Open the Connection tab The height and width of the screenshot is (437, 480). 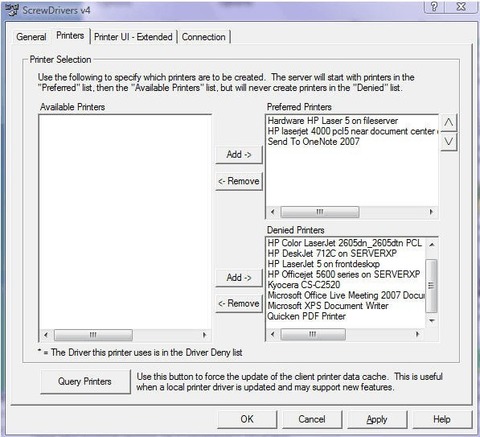pos(204,37)
